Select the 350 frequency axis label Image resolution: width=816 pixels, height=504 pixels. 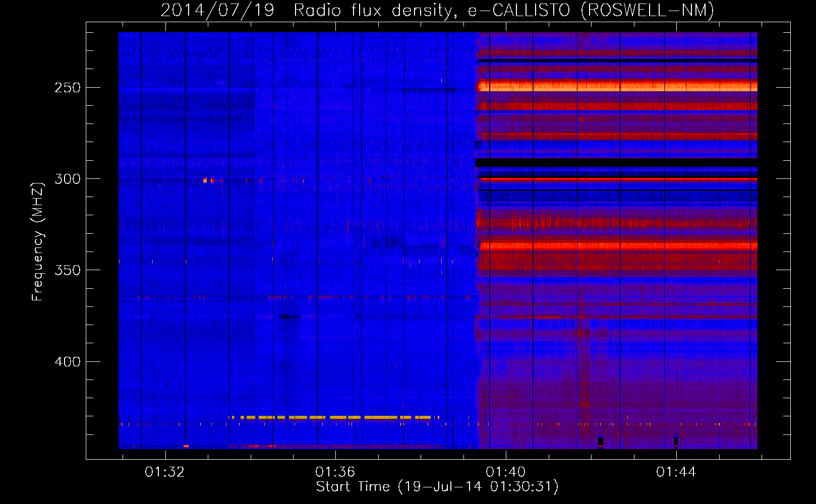tap(68, 270)
